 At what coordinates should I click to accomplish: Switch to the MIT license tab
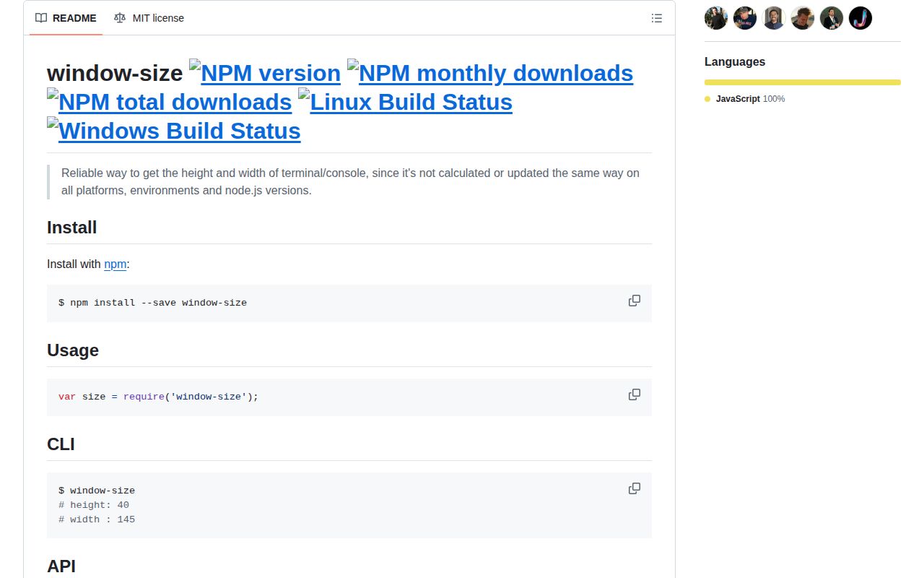(149, 18)
